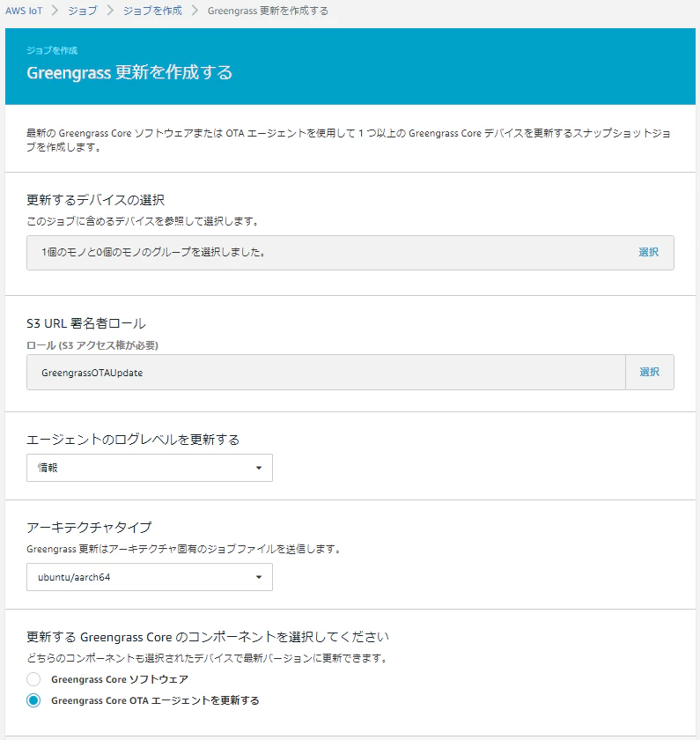Click the アーキテクチャタイプ heading

tap(89, 527)
